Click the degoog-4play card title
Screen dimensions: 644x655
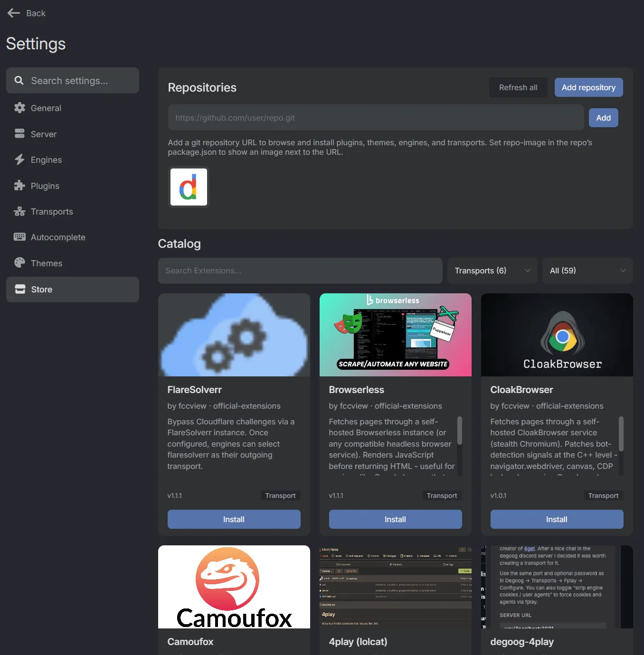coord(522,642)
